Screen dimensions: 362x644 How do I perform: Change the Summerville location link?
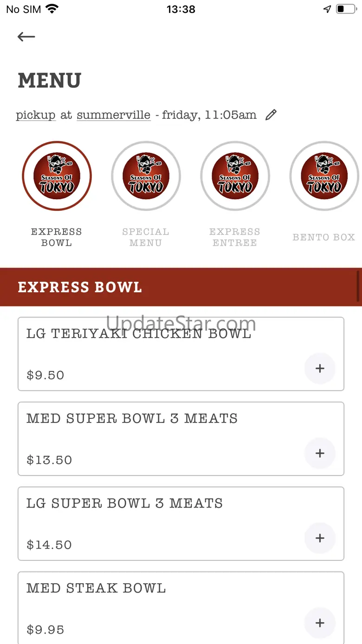coord(114,115)
